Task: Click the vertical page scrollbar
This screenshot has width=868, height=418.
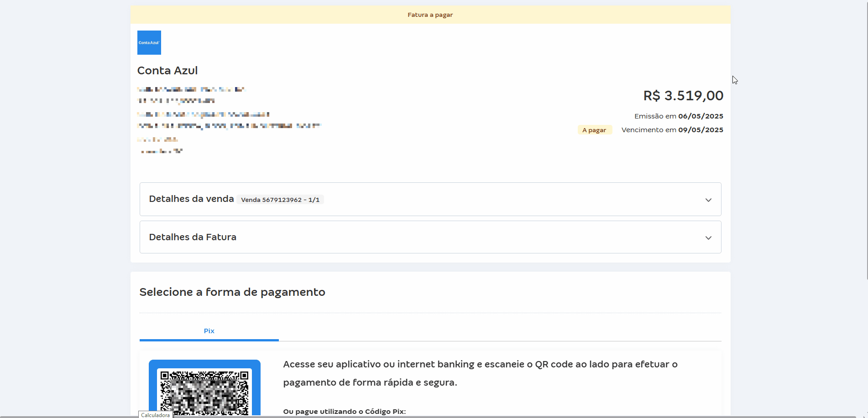Action: tap(866, 140)
